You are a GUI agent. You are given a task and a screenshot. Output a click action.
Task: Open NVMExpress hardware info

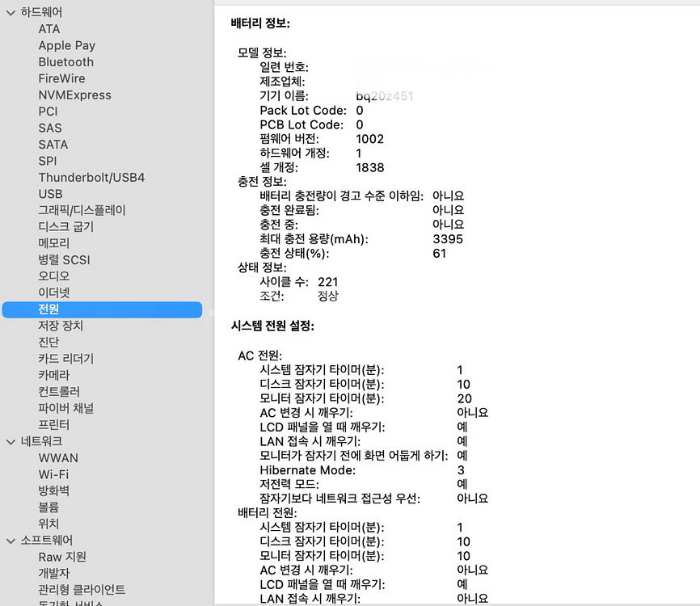click(74, 95)
